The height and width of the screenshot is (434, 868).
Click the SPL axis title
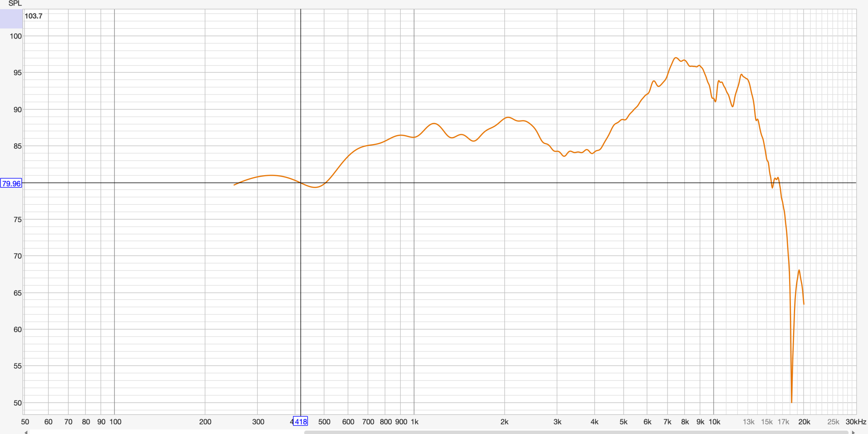15,3
